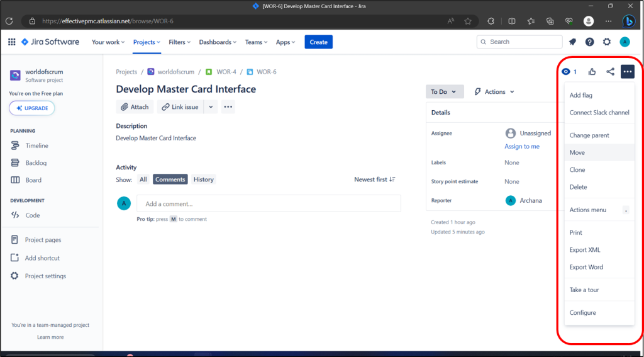Open the help question mark icon
This screenshot has height=357, width=644.
click(x=590, y=42)
